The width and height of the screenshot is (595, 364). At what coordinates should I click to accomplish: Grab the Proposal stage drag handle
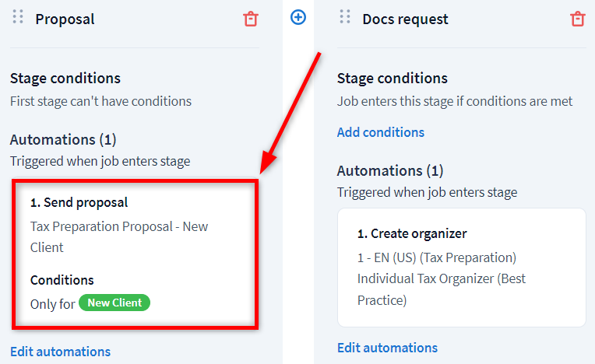[x=18, y=17]
